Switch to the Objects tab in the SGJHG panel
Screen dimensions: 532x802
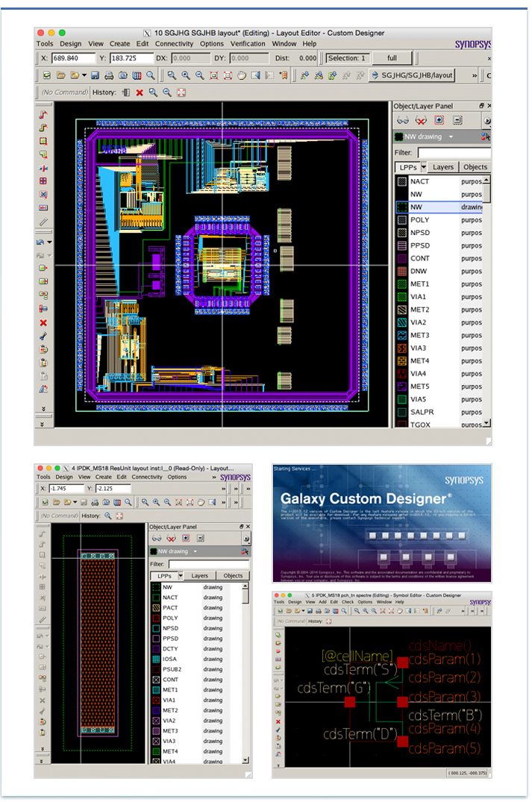pyautogui.click(x=475, y=167)
